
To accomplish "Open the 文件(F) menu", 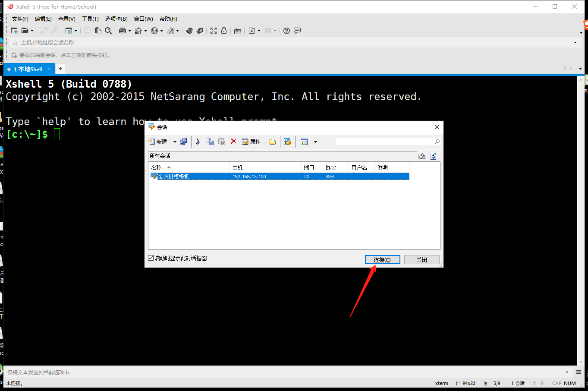I will click(20, 19).
